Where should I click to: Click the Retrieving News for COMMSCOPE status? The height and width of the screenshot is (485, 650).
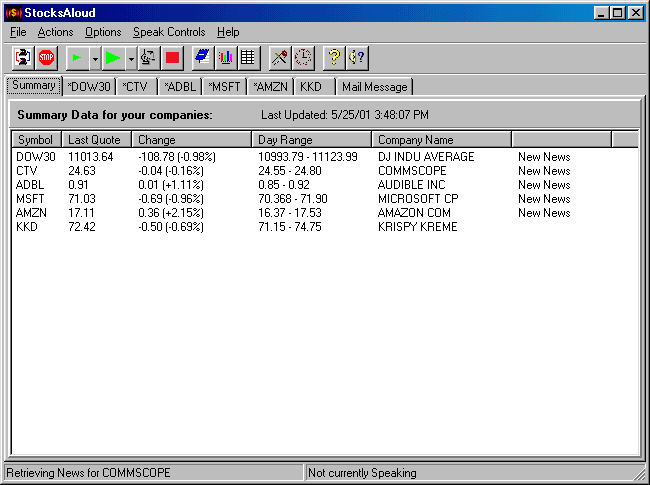[154, 473]
